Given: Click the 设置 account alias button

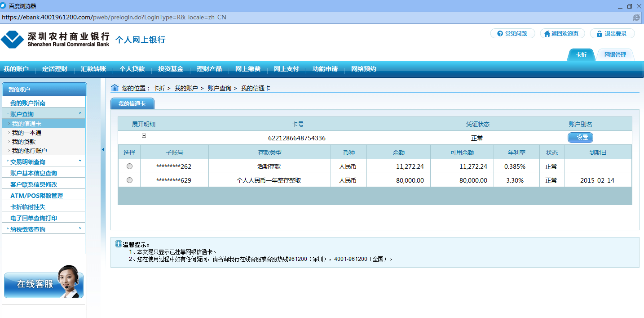Looking at the screenshot, I should coord(580,138).
